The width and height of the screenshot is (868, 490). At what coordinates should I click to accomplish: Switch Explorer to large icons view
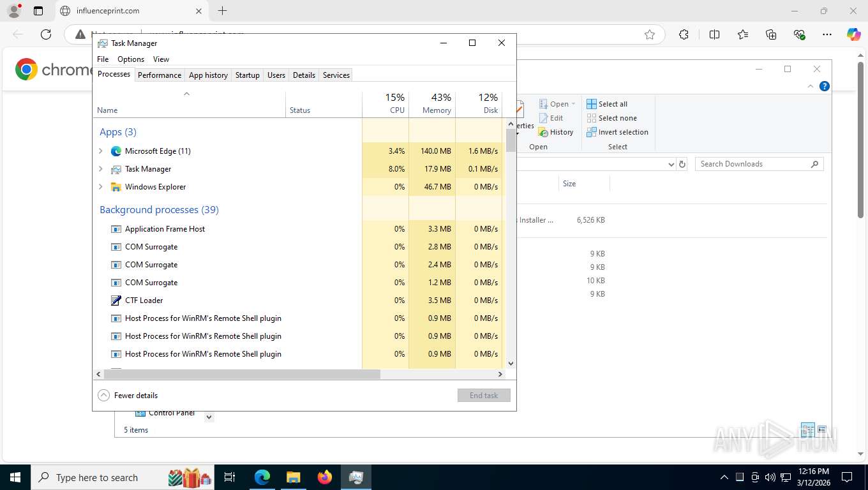[x=821, y=429]
